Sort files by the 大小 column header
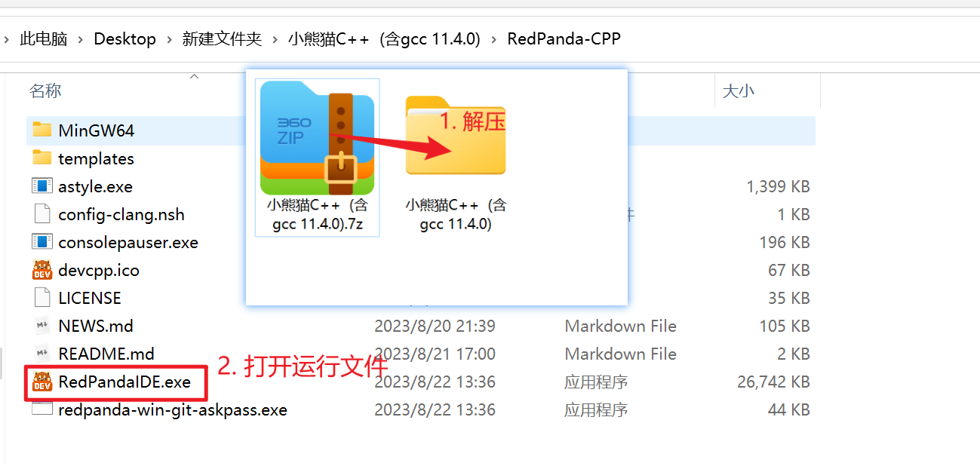Viewport: 980px width, 463px height. (738, 91)
